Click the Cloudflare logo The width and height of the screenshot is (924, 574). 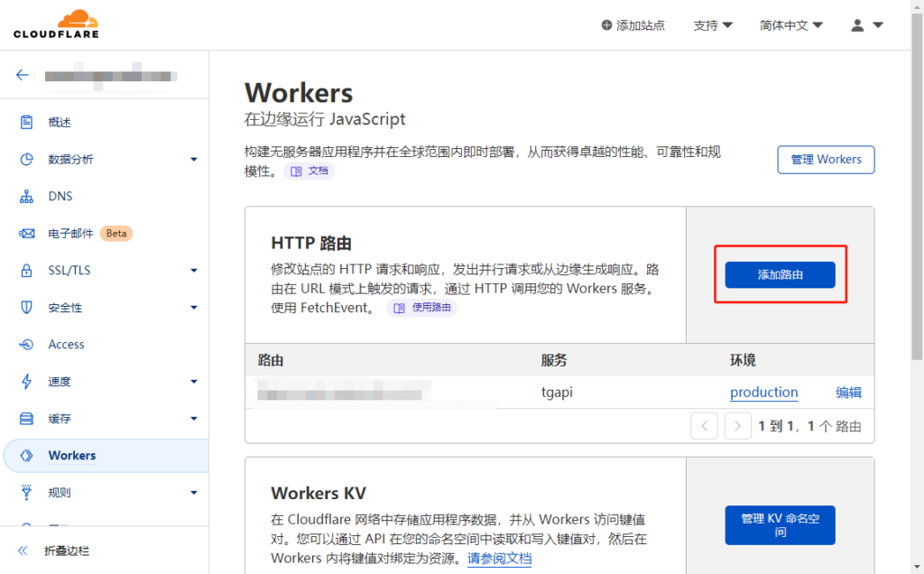pos(56,24)
